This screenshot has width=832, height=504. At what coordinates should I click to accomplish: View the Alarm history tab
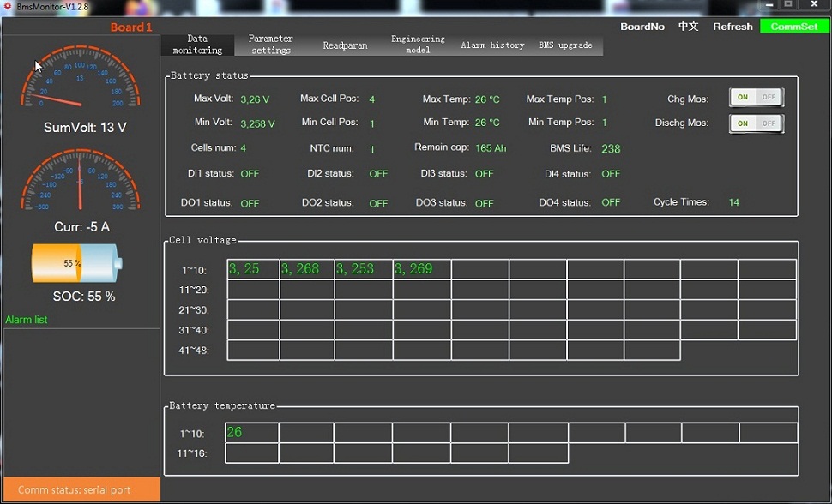coord(492,45)
